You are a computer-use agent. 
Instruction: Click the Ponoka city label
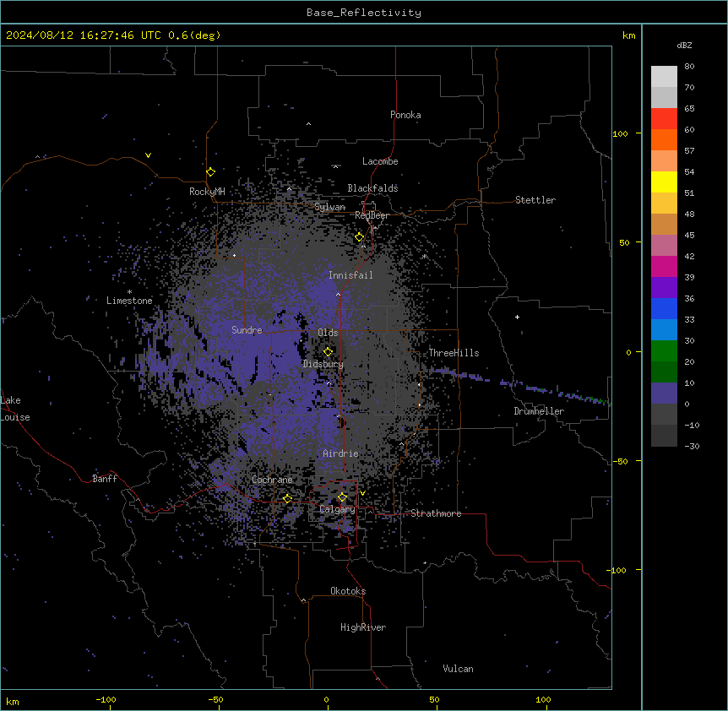[x=405, y=115]
